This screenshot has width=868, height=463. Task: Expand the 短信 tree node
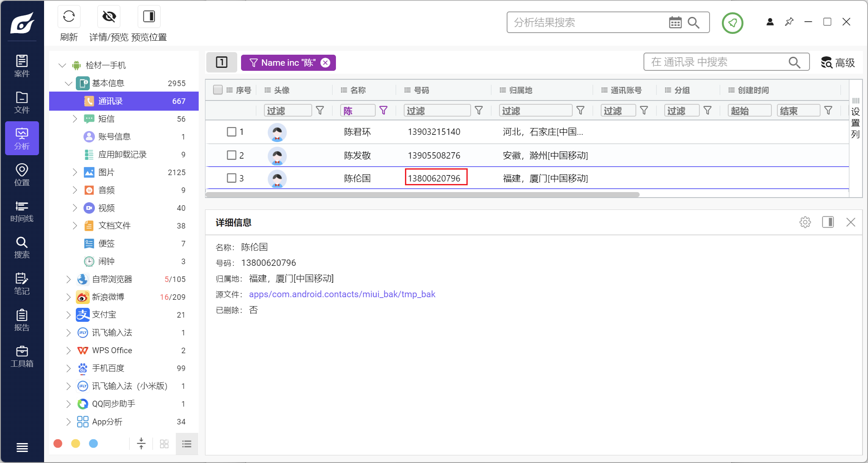[75, 119]
